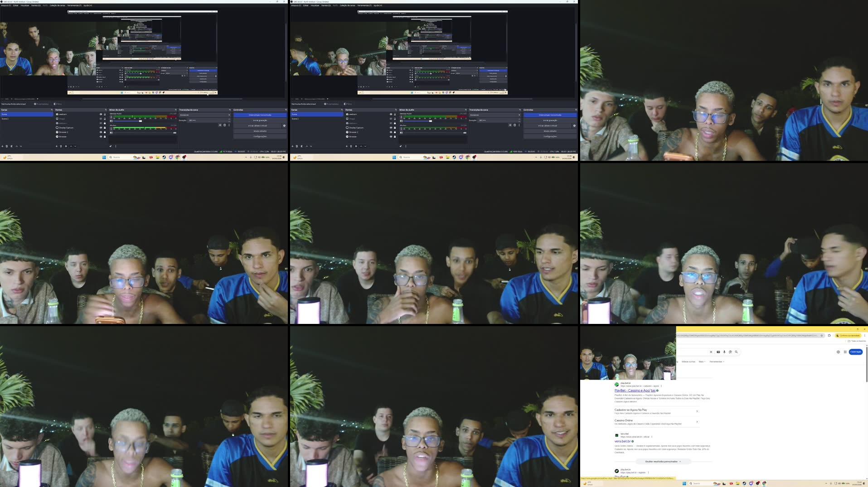Move the selected source up in Fontes
Image resolution: width=868 pixels, height=487 pixels.
click(x=71, y=146)
